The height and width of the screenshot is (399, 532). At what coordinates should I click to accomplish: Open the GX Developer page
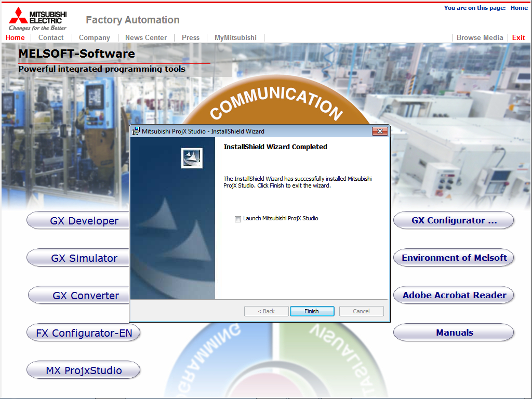(x=78, y=220)
